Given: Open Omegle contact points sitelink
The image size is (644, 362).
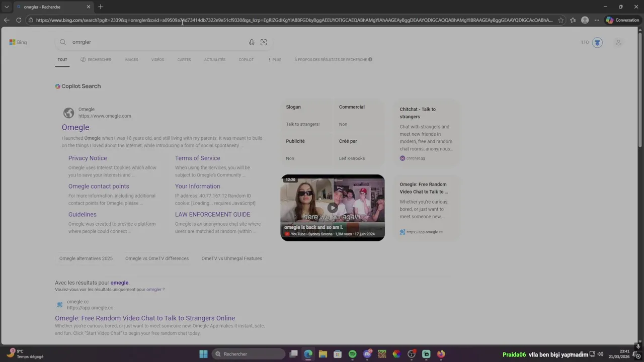Looking at the screenshot, I should (99, 186).
